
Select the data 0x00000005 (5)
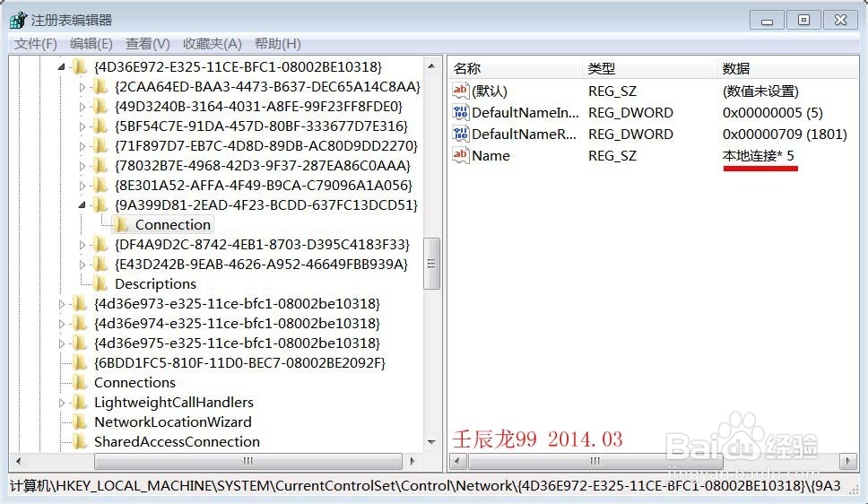(x=772, y=112)
